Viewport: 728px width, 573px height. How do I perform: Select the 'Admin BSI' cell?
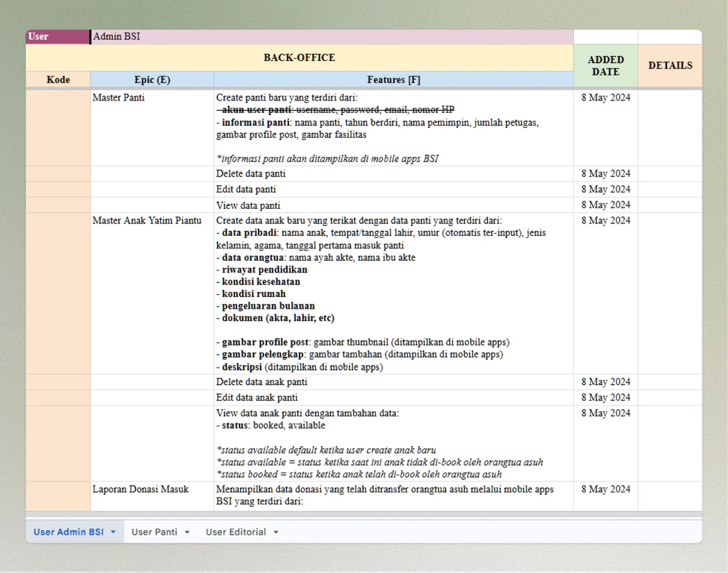[332, 37]
